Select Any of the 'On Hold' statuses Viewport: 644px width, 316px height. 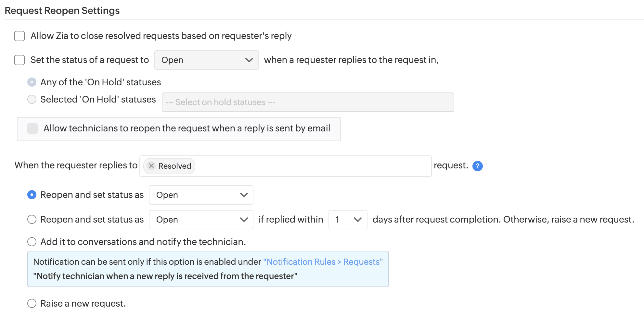32,82
